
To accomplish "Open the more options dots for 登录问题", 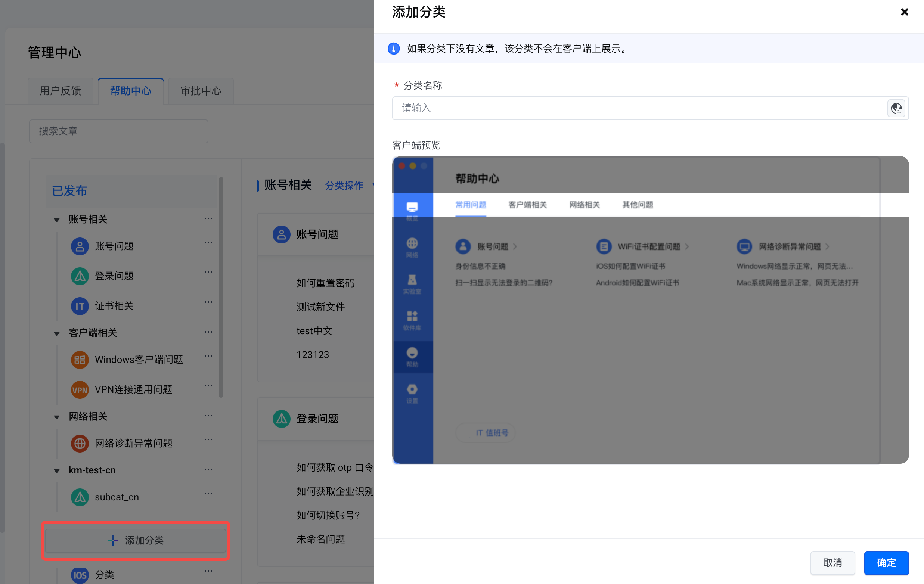I will pyautogui.click(x=208, y=272).
